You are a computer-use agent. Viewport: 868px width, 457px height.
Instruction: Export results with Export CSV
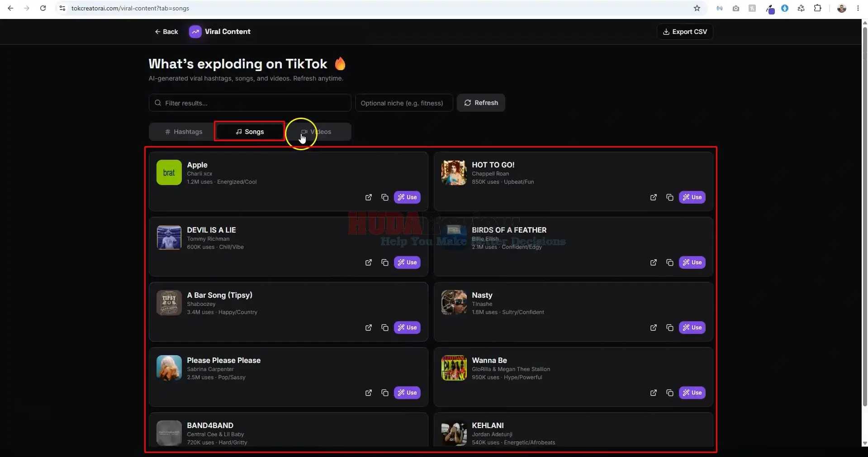[685, 32]
